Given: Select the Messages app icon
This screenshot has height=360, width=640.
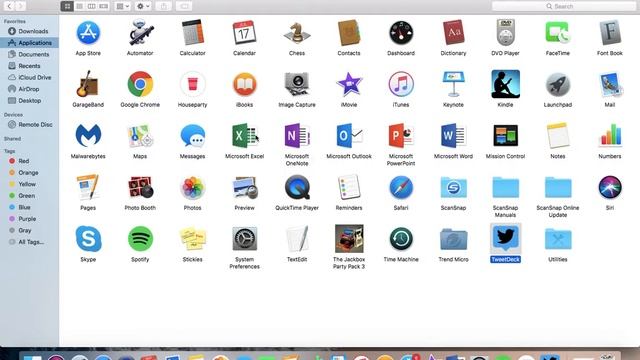Looking at the screenshot, I should coord(192,136).
